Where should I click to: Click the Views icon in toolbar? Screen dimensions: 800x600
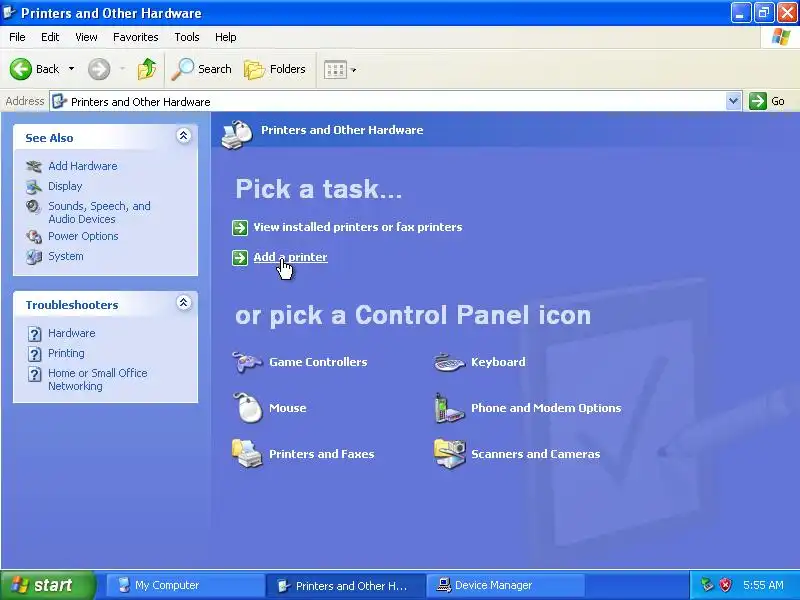pyautogui.click(x=335, y=69)
